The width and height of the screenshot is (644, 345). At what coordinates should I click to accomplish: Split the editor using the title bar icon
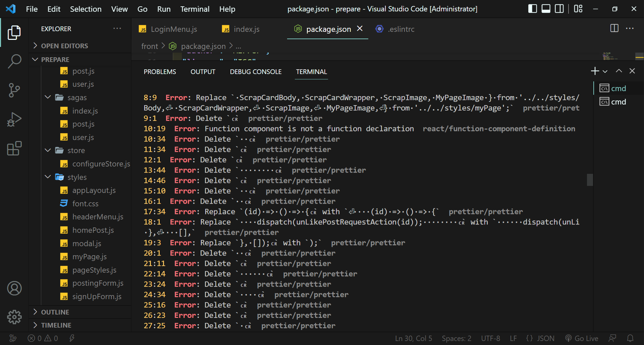pyautogui.click(x=614, y=28)
